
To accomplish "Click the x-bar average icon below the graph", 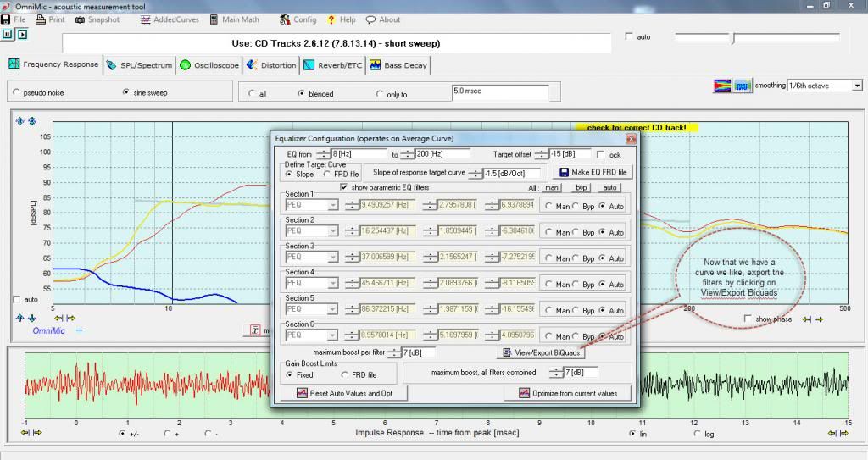I will coord(255,330).
